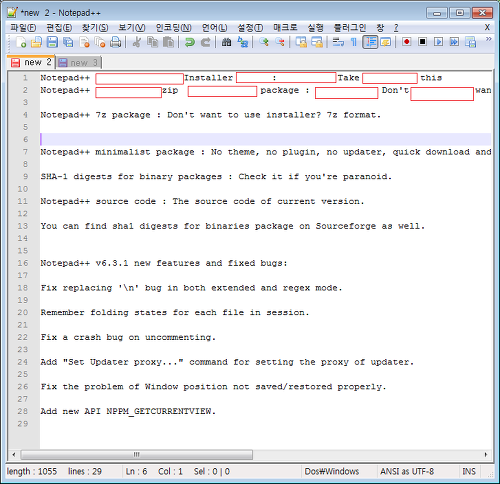
Task: Print the document with printer icon
Action: click(x=115, y=42)
